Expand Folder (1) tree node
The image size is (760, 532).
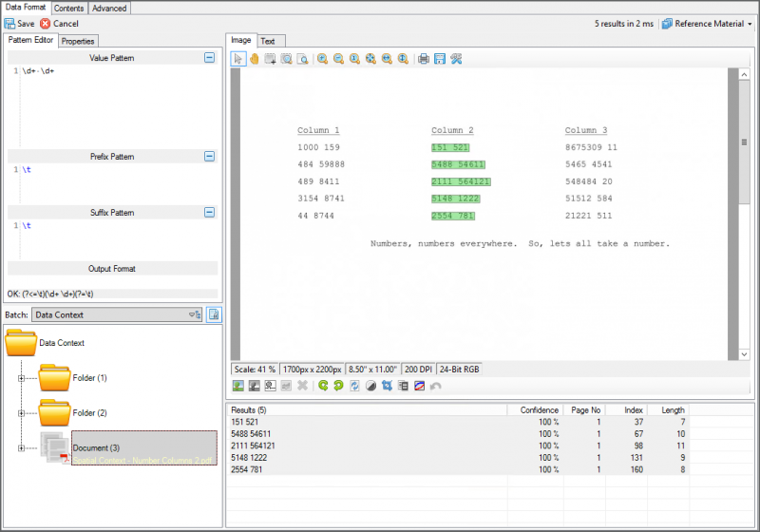pos(21,378)
